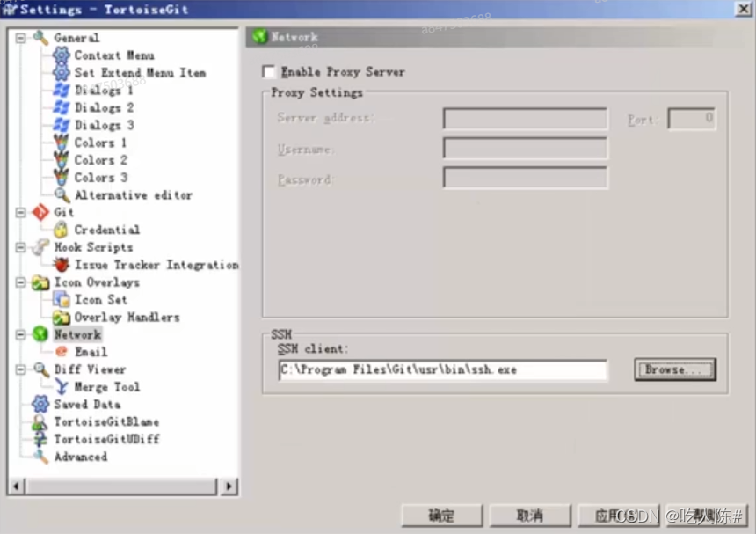Click the Icon Overlays folder icon
This screenshot has width=756, height=534.
(x=40, y=282)
